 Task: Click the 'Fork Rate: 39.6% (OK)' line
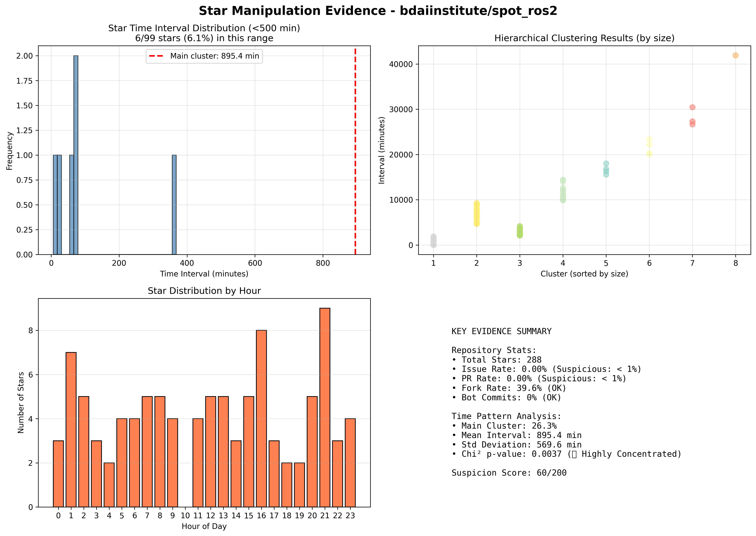pyautogui.click(x=509, y=388)
